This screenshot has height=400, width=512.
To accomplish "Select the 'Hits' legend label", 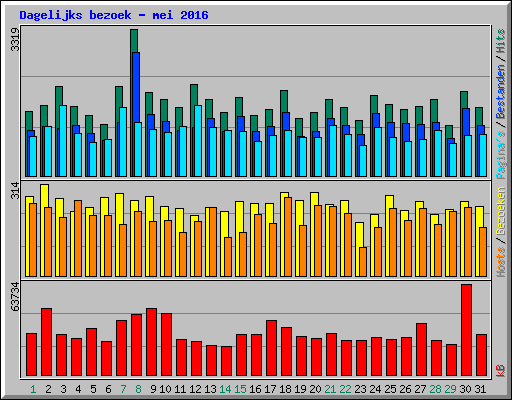I will 501,41.
